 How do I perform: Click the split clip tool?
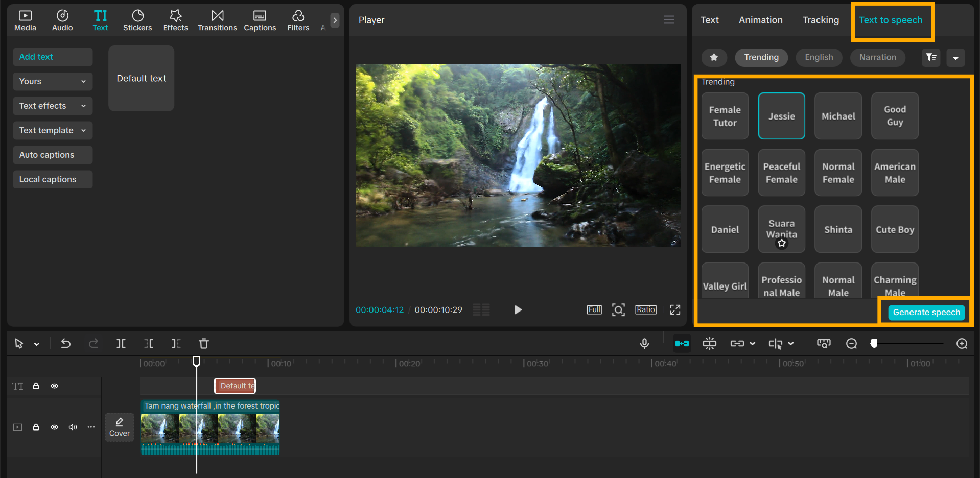[x=121, y=344]
